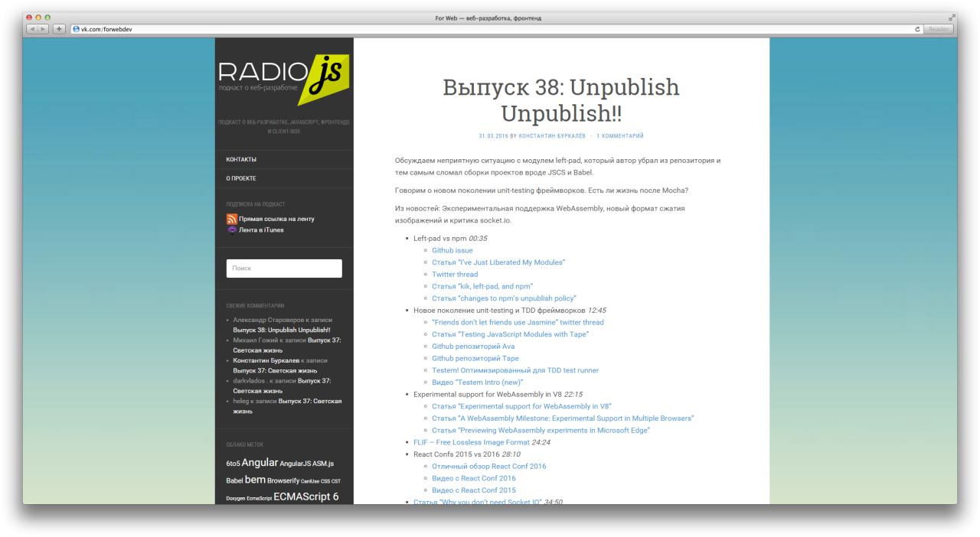Viewport: 980px width, 537px height.
Task: Click the ASM.js tag
Action: pyautogui.click(x=323, y=464)
